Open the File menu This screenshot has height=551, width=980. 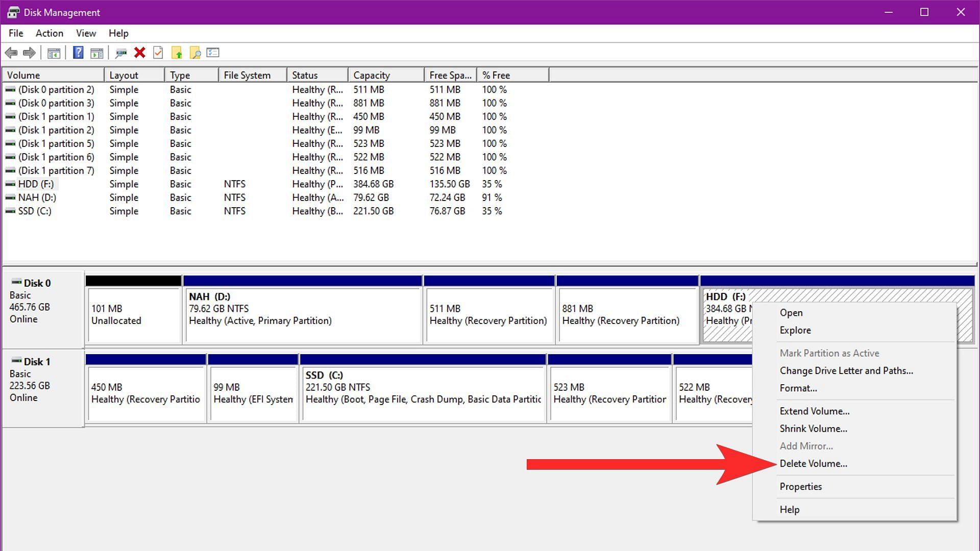(16, 33)
